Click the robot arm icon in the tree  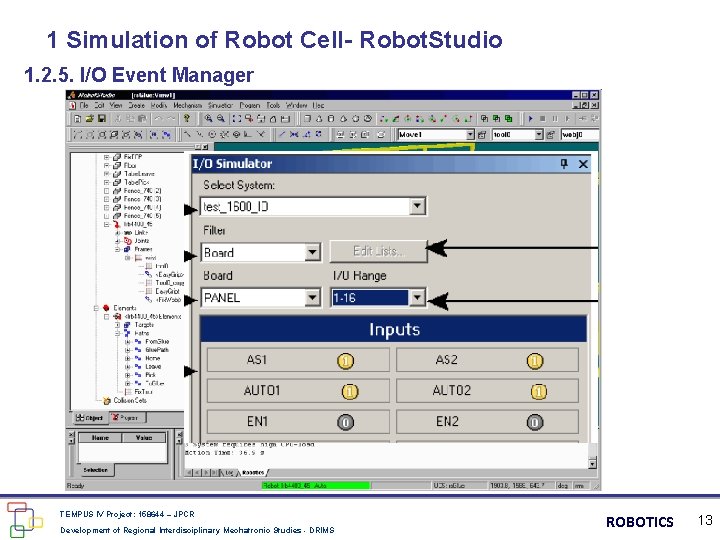[117, 224]
